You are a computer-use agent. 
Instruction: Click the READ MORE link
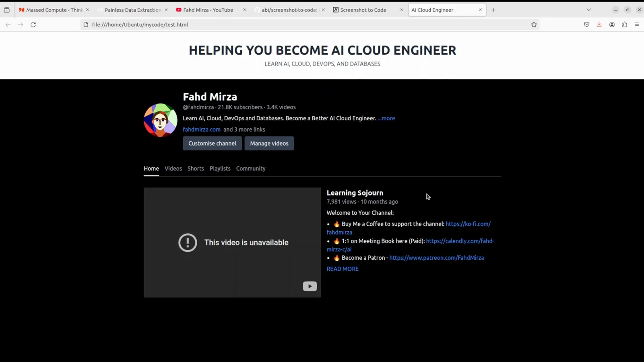click(x=343, y=269)
